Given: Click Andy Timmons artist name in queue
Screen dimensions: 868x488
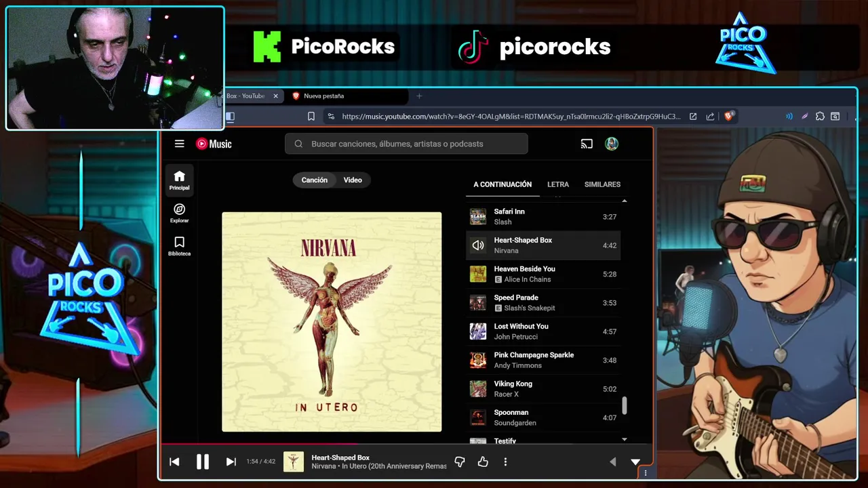Looking at the screenshot, I should pos(518,365).
